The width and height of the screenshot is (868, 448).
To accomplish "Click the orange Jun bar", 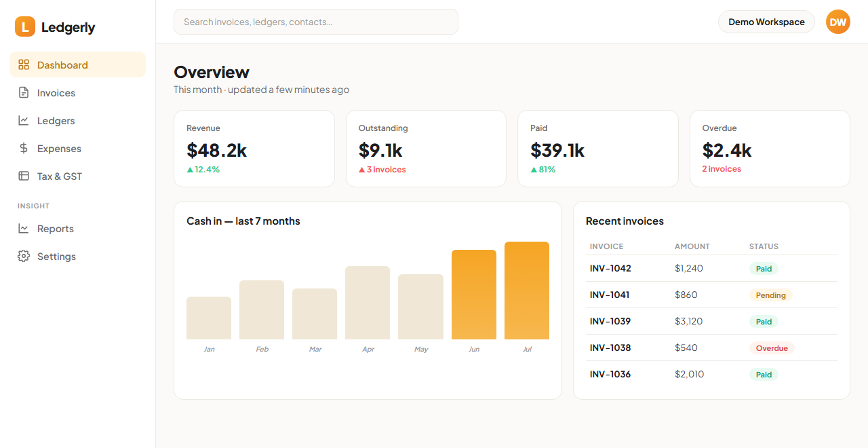I will (x=474, y=295).
